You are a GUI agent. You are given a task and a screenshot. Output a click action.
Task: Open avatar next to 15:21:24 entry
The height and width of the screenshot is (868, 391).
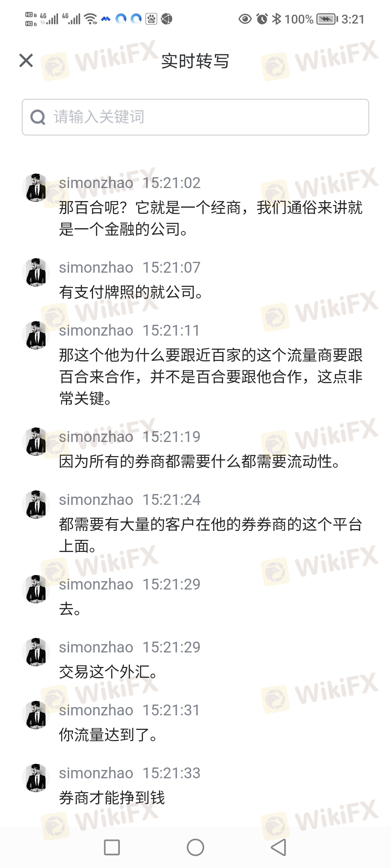[x=35, y=505]
